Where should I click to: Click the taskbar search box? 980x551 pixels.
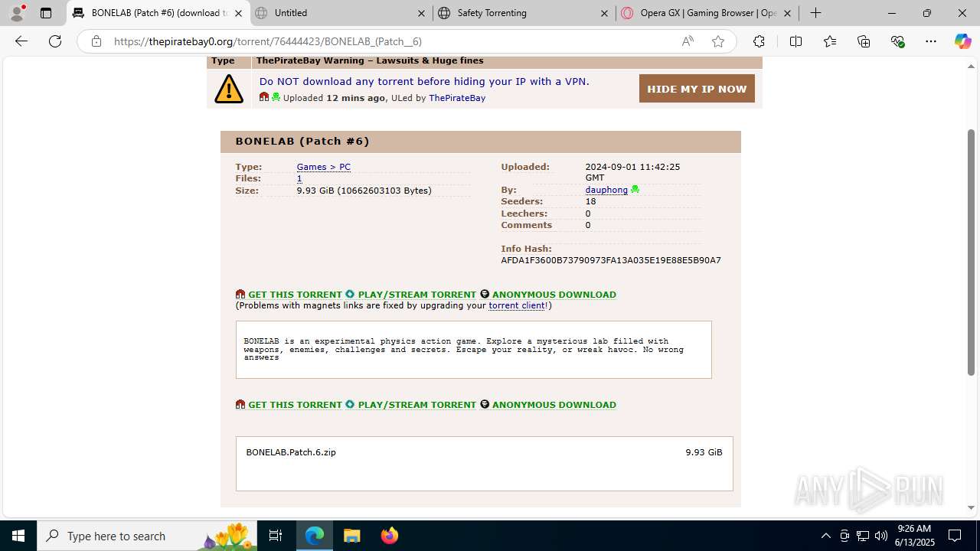click(147, 536)
